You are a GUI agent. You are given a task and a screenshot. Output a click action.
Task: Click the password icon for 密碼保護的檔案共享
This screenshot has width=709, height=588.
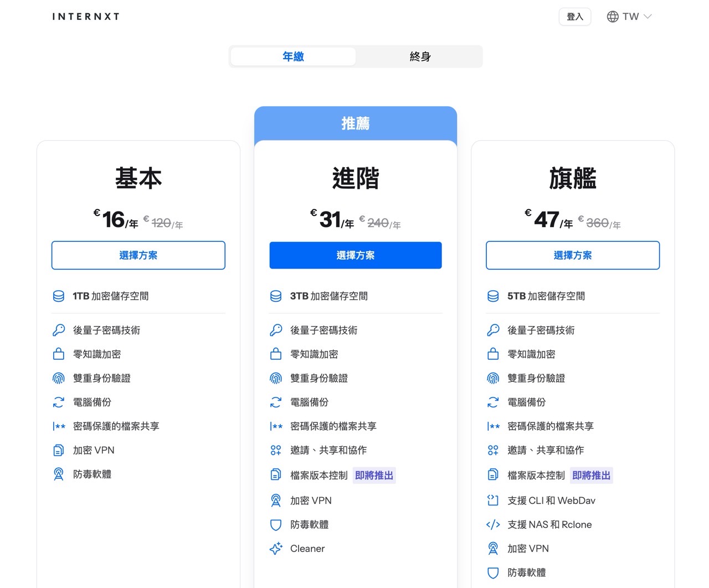click(58, 426)
